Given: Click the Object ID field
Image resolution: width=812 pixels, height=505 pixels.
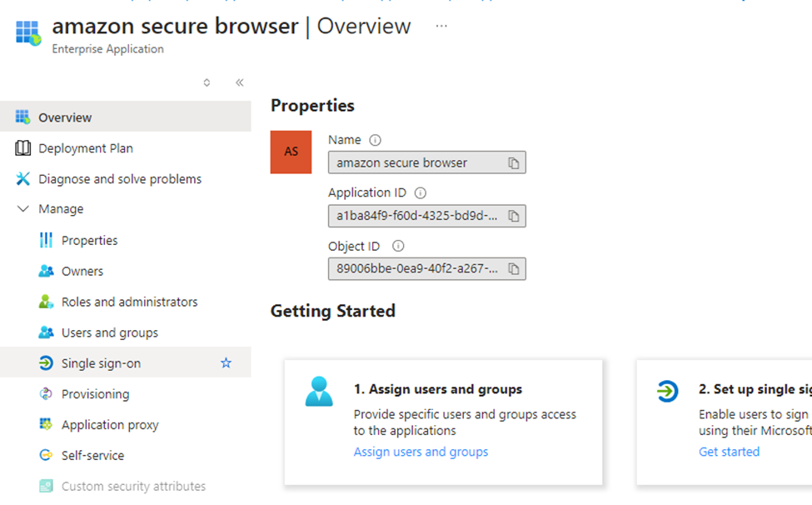Looking at the screenshot, I should [x=426, y=269].
